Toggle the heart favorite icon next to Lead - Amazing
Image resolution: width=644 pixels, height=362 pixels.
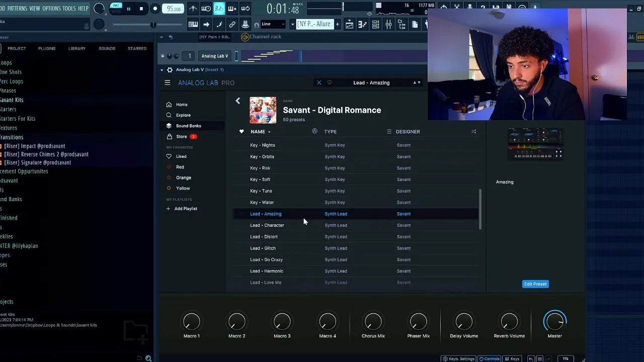242,214
